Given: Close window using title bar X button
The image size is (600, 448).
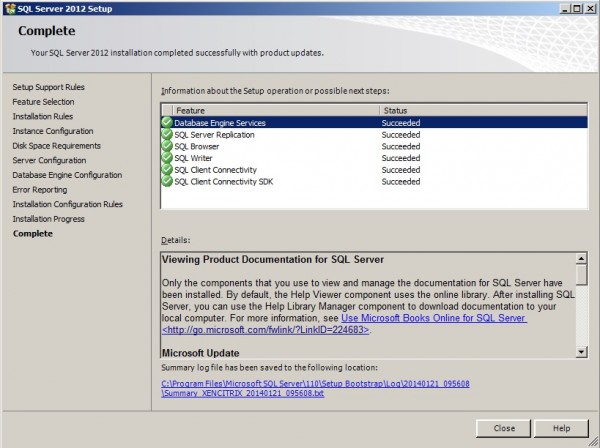Looking at the screenshot, I should coord(590,8).
